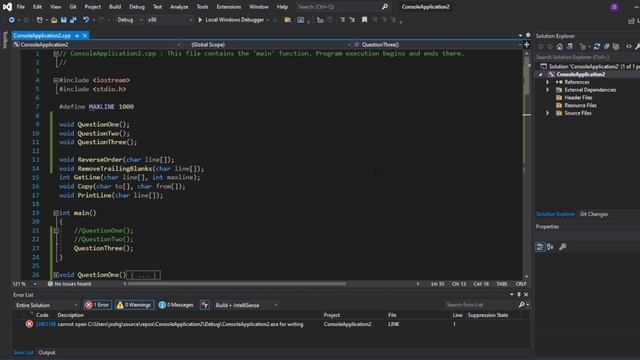Switch to the Git Changes tab

click(593, 214)
